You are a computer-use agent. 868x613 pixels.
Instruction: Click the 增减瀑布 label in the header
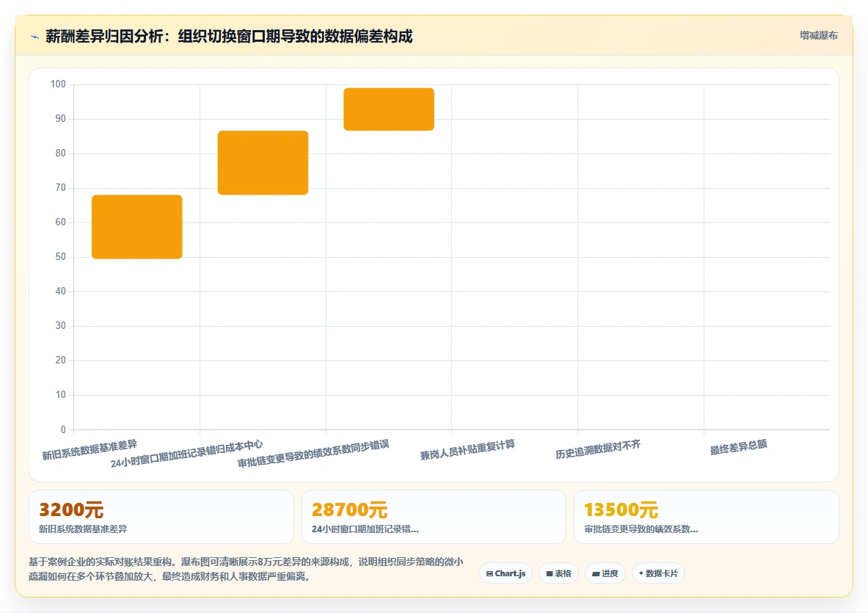pyautogui.click(x=818, y=35)
